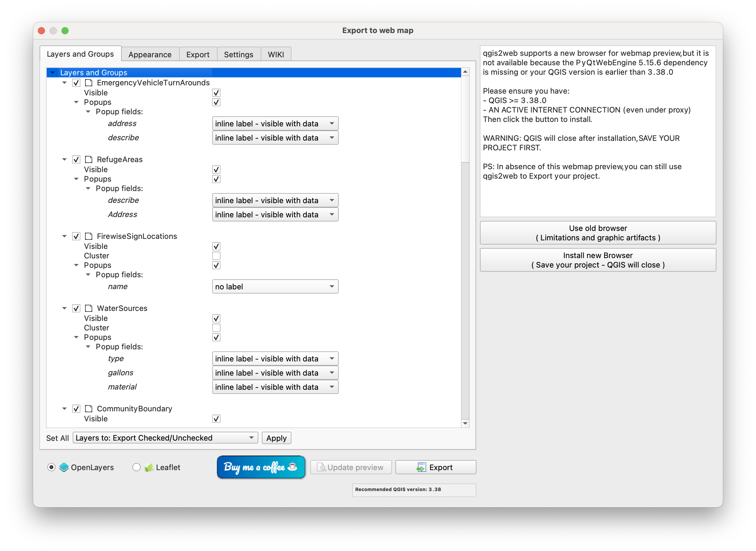The image size is (756, 551).
Task: Collapse the Layers and Groups root node
Action: pyautogui.click(x=53, y=72)
